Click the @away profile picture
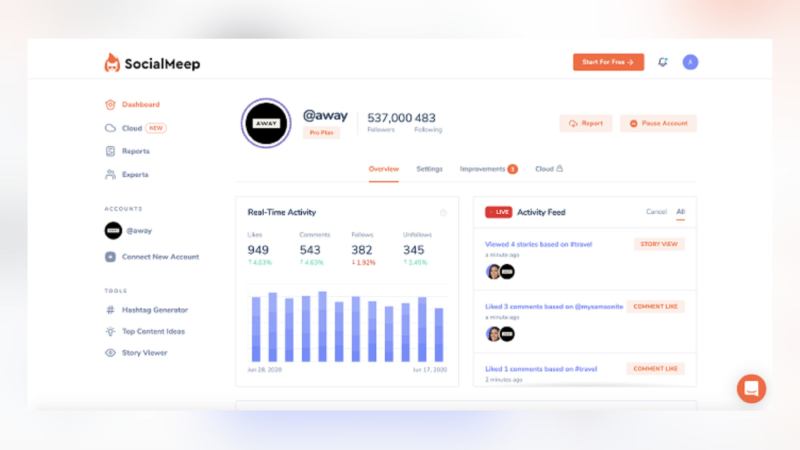This screenshot has width=800, height=450. pos(266,123)
